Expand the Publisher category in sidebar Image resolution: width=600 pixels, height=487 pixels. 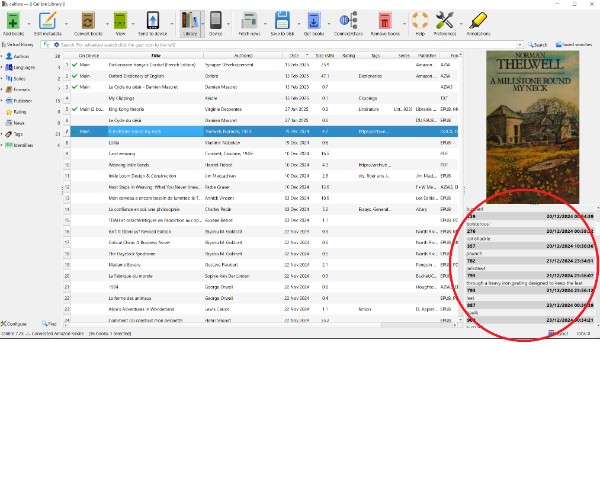[x=4, y=101]
